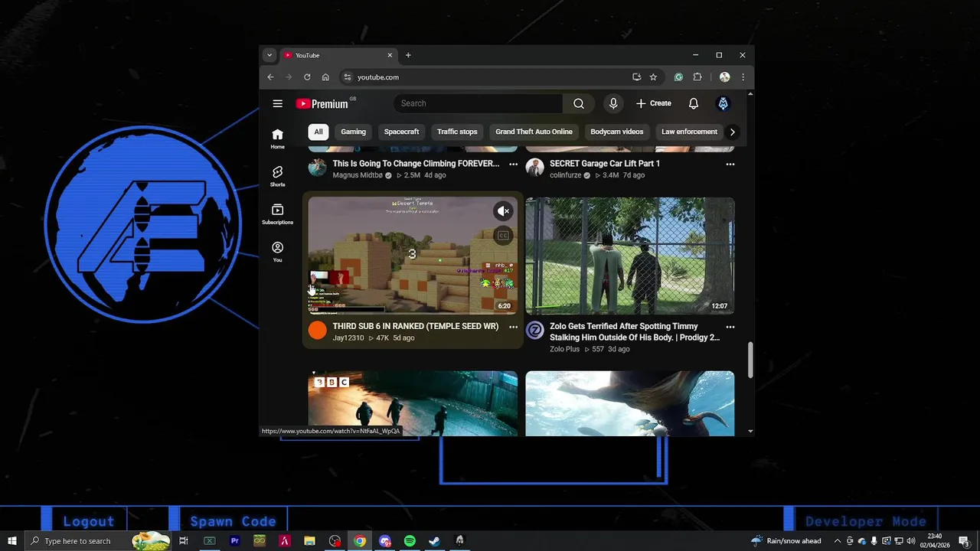Open Shorts from the sidebar

(x=277, y=176)
